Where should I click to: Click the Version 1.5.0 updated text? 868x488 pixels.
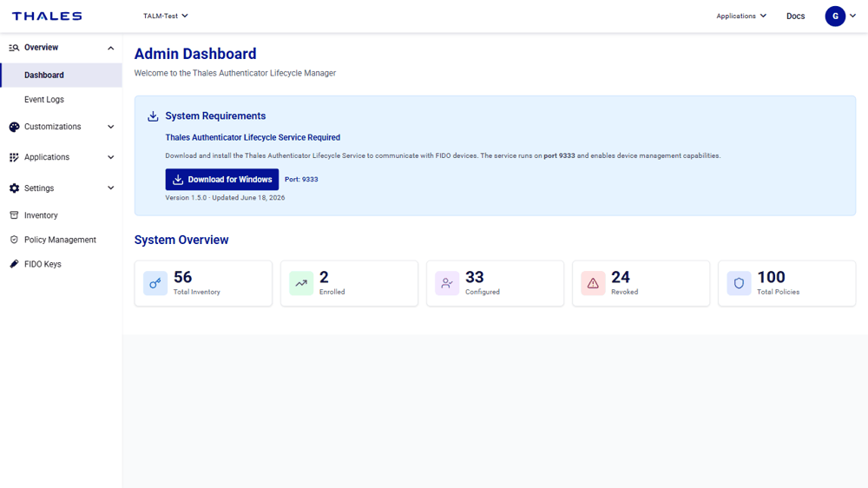[226, 198]
